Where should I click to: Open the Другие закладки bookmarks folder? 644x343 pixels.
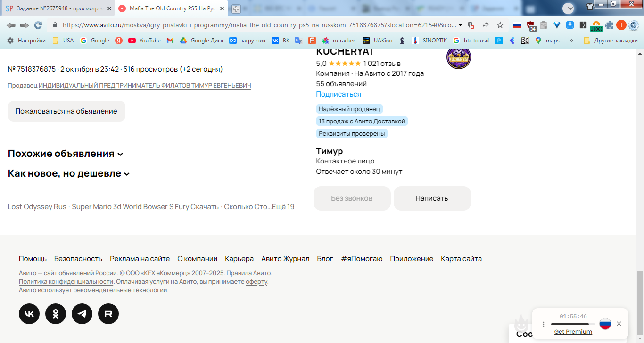[x=611, y=41]
